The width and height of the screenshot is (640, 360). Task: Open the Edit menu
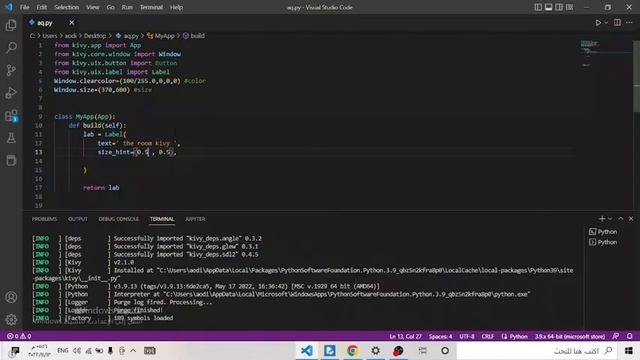pos(42,7)
